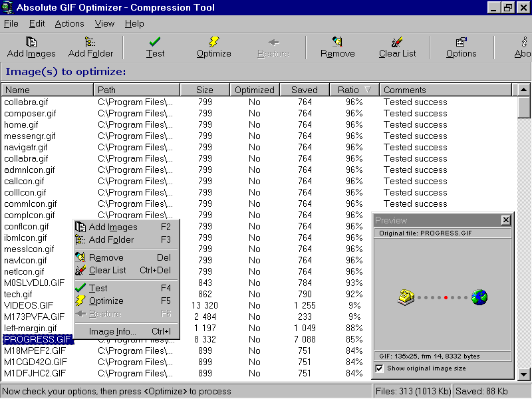Clear all entries using the Clear List icon
Screen dimensions: 532x399
click(x=397, y=47)
